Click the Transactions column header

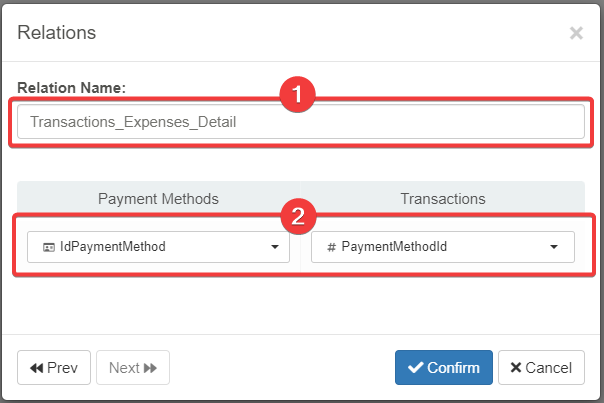(442, 199)
